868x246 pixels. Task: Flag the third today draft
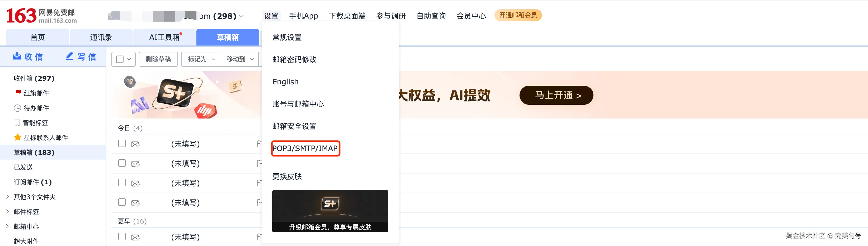[x=259, y=183]
